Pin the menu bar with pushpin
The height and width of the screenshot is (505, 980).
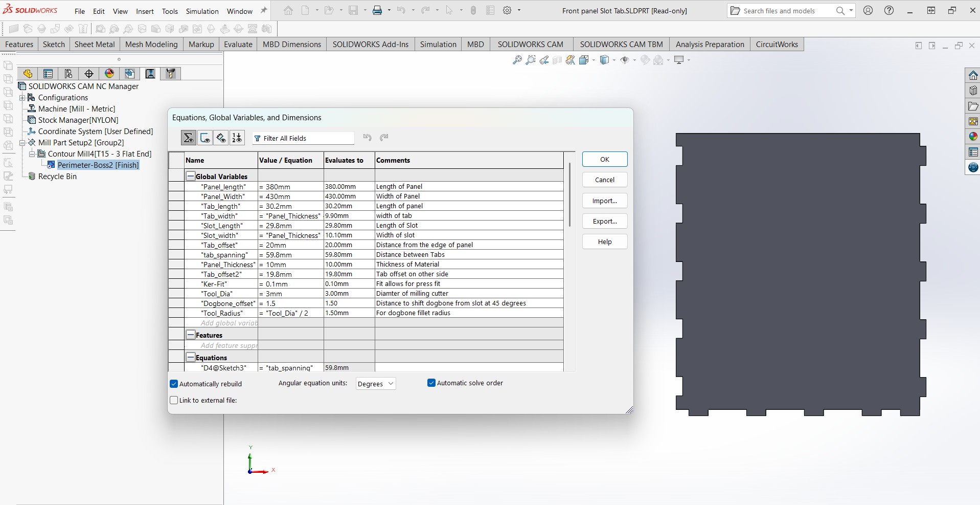pos(264,10)
